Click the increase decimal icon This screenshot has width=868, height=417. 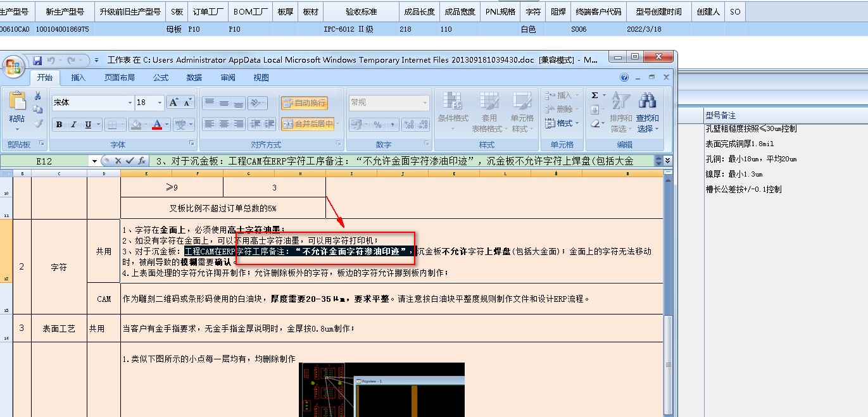409,125
